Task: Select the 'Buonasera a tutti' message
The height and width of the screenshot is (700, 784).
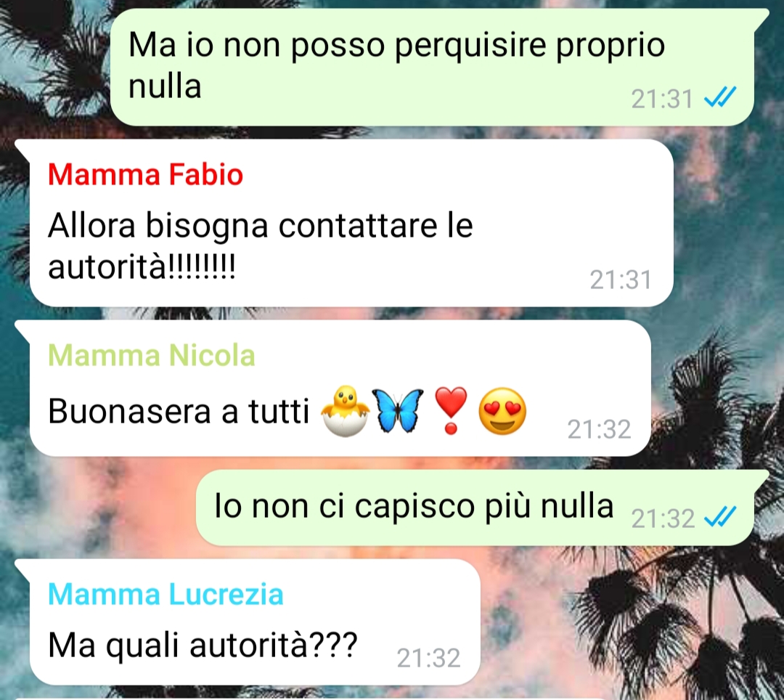Action: point(340,388)
